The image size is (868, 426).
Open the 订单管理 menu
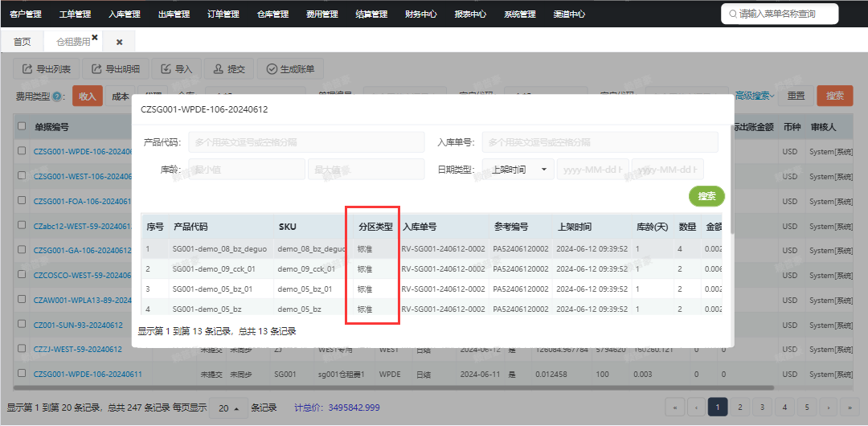pos(223,14)
